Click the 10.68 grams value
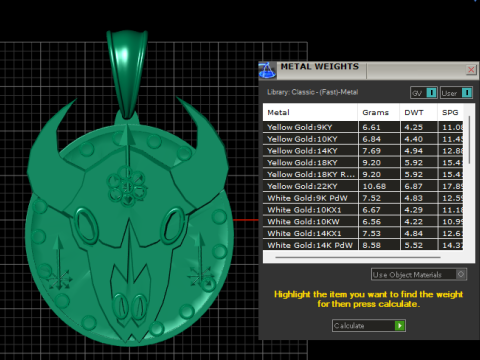Image resolution: width=480 pixels, height=360 pixels. point(374,186)
